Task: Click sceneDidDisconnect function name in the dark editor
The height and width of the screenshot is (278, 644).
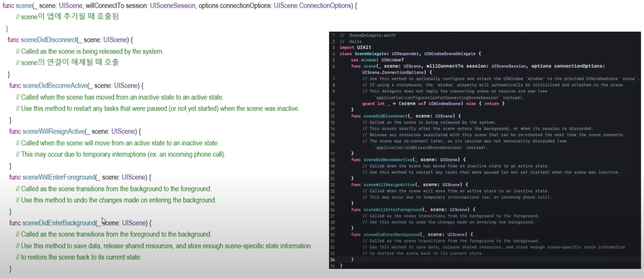Action: pos(385,116)
